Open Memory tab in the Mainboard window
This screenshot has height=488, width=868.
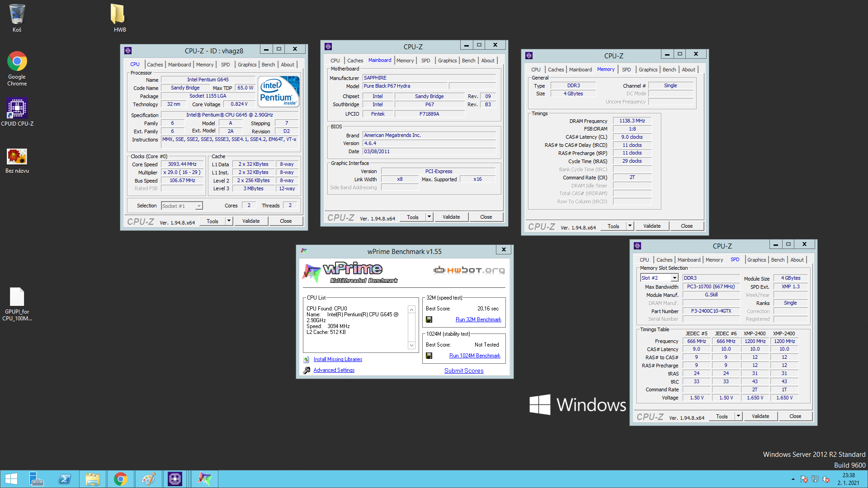point(405,61)
